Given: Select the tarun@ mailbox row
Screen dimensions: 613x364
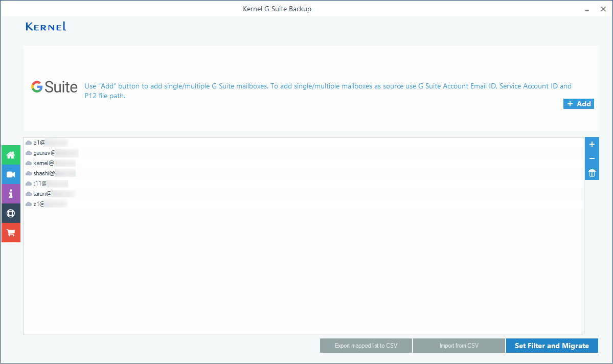Looking at the screenshot, I should point(304,194).
